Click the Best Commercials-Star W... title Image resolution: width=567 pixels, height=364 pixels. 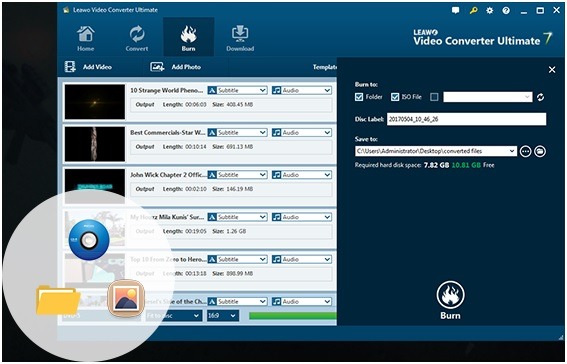168,133
